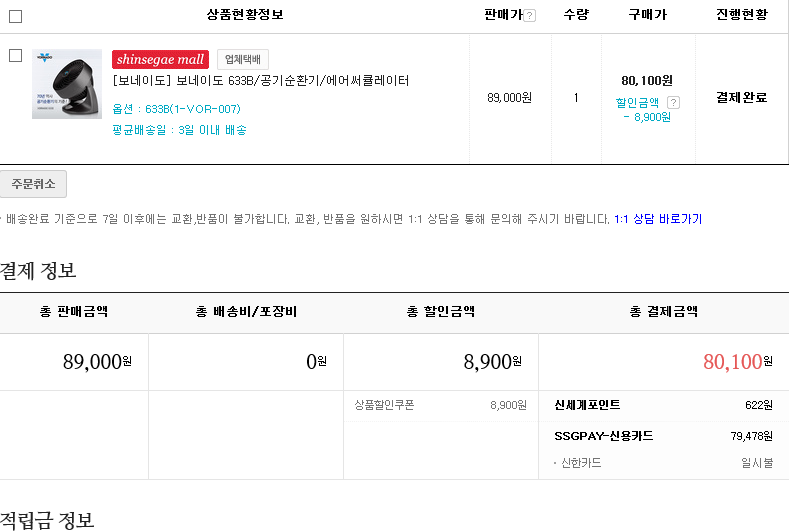Open the 보네이도 633B product name link
812x532 pixels.
point(261,81)
